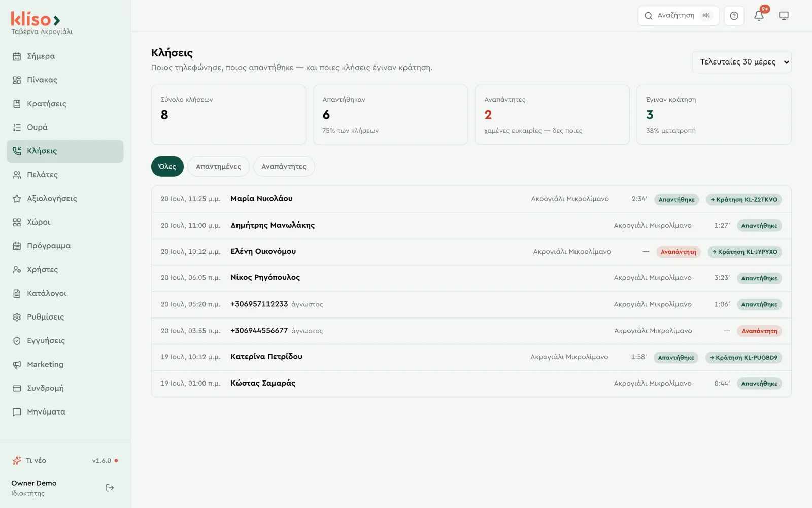Open booking link Κράτηση KL-PUGBD9
The image size is (812, 508).
pyautogui.click(x=743, y=358)
